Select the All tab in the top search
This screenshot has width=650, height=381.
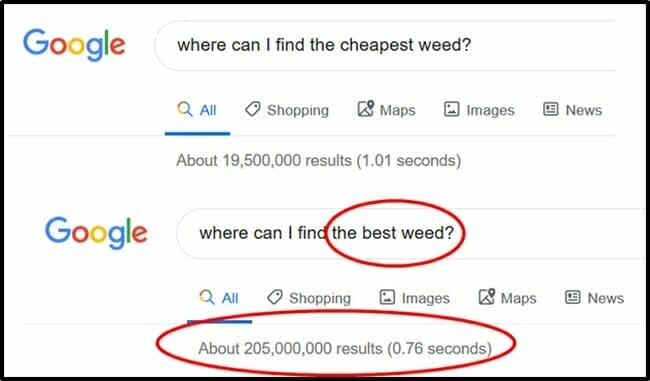[197, 110]
